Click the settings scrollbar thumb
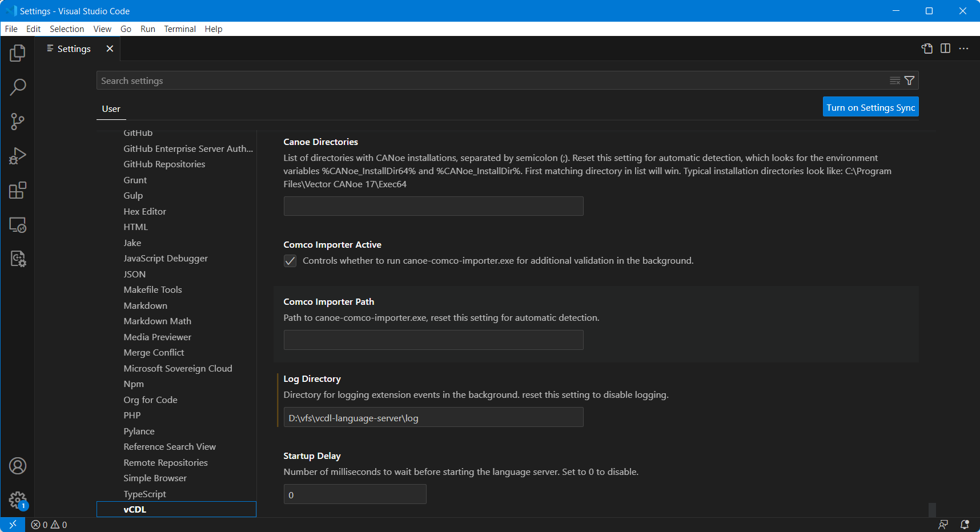The image size is (980, 532). point(932,510)
